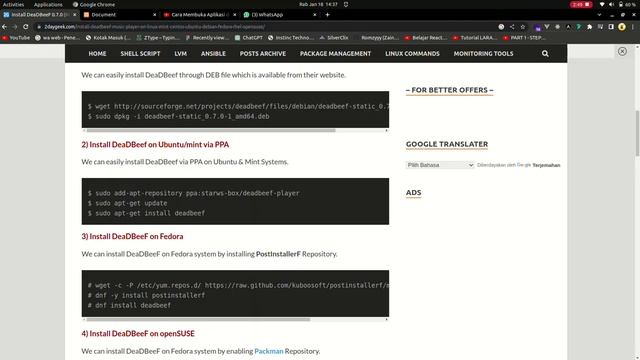The width and height of the screenshot is (640, 360).
Task: Switch to the Document tab
Action: coord(120,15)
